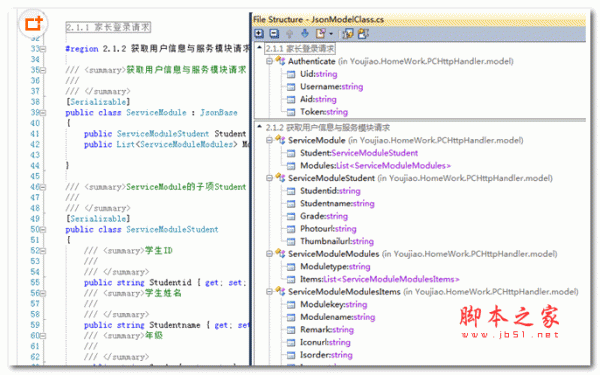Screen dimensions: 600x375
Task: Click the Authenticate class icon
Action: pyautogui.click(x=280, y=61)
